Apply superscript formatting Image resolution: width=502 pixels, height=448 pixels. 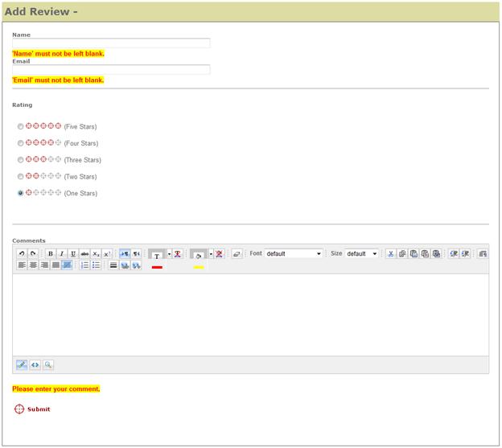click(x=107, y=254)
